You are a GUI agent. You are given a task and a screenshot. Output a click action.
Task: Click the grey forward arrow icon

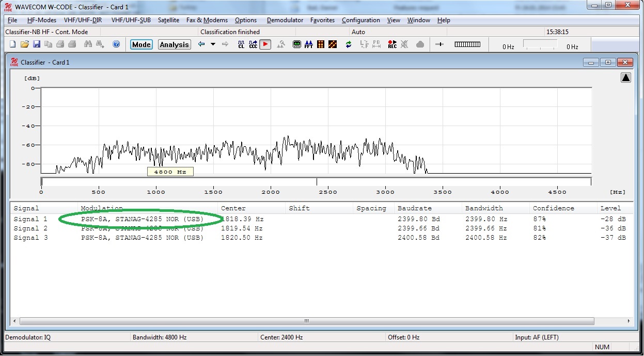click(x=225, y=44)
